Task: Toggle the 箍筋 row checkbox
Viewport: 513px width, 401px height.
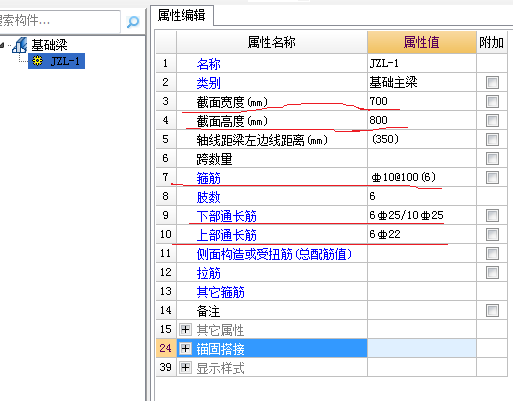Action: (x=492, y=178)
